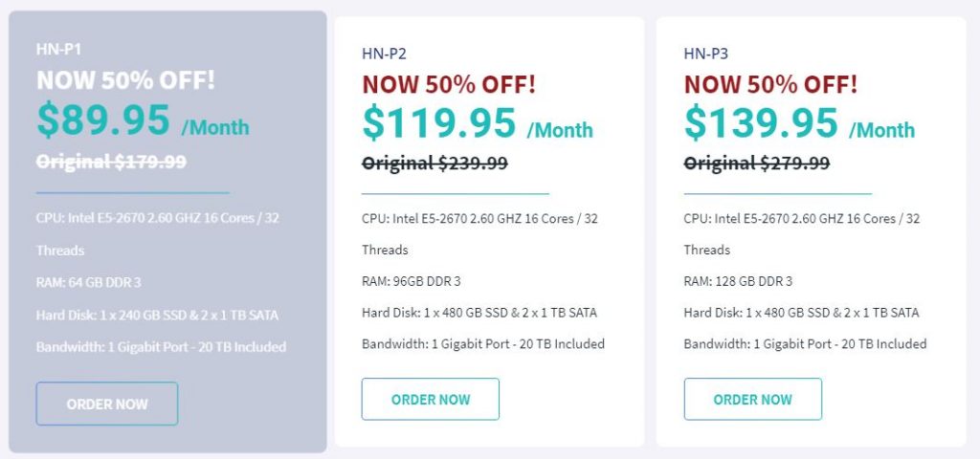
Task: Click the RAM: 64 GB DDR 3 line
Action: pyautogui.click(x=91, y=282)
